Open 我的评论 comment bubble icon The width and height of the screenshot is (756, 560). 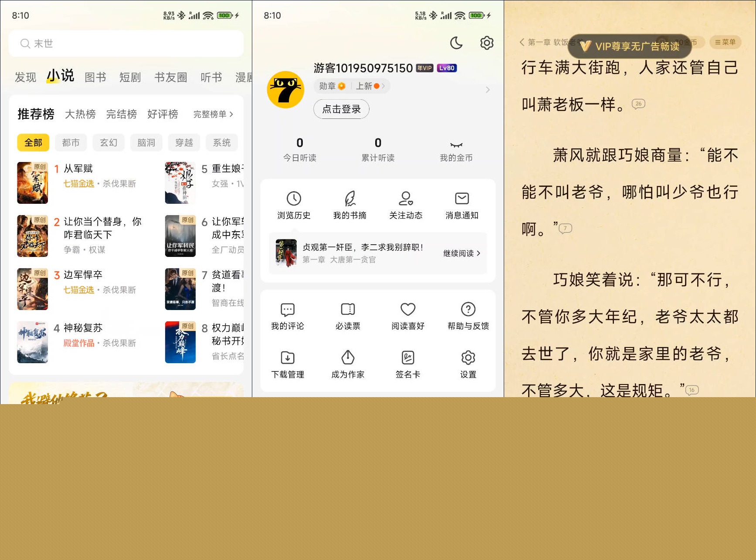click(288, 309)
